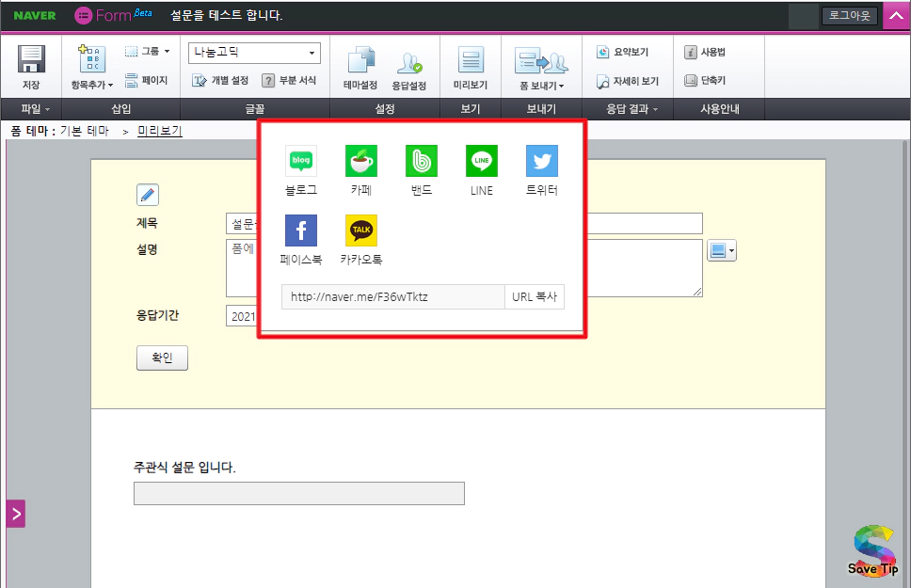Insert a page with 페이지 button

click(x=147, y=80)
